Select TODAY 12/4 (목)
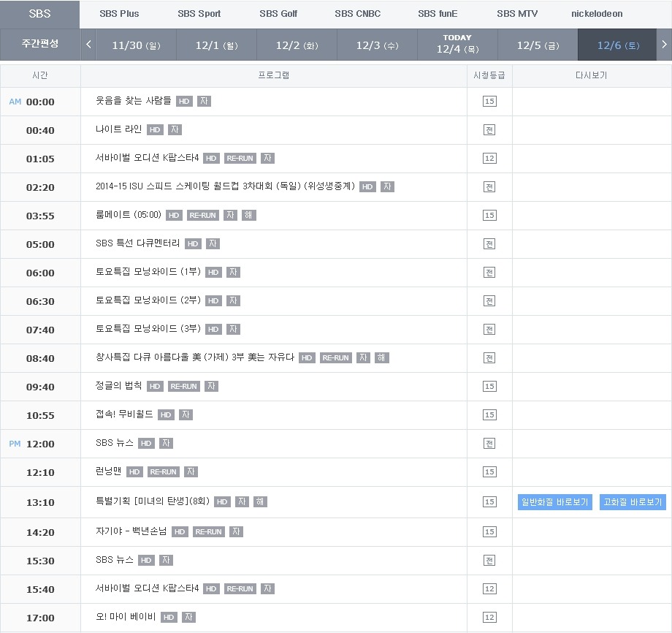The height and width of the screenshot is (633, 672). point(457,44)
